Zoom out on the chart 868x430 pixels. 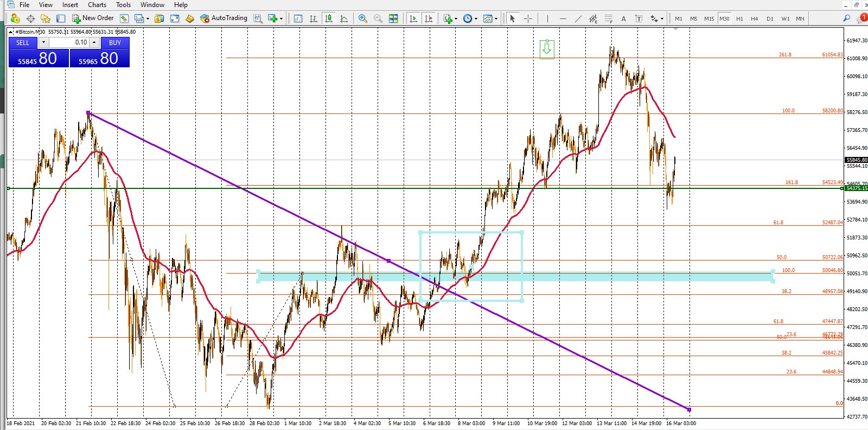click(378, 18)
